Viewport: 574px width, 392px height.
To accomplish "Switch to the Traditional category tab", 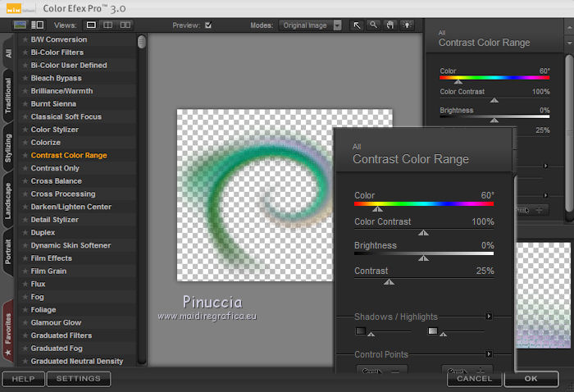I will point(8,96).
